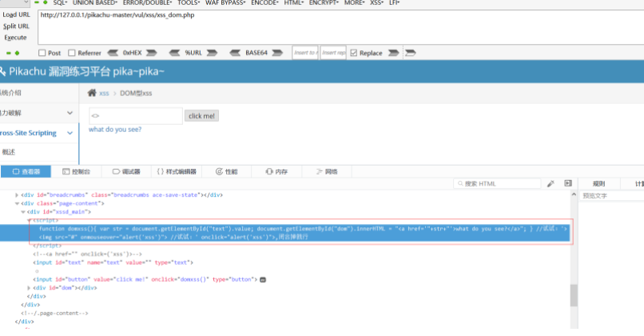Click the Execute button
The image size is (644, 336).
coord(15,38)
